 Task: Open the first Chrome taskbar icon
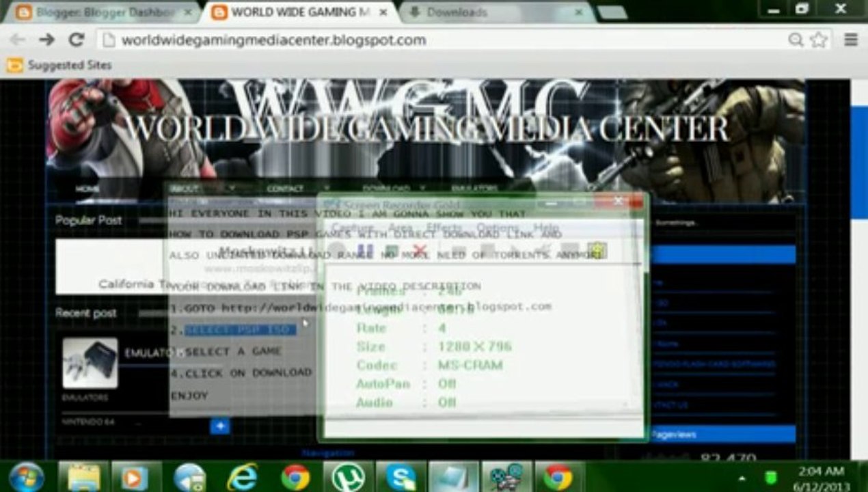pos(295,477)
